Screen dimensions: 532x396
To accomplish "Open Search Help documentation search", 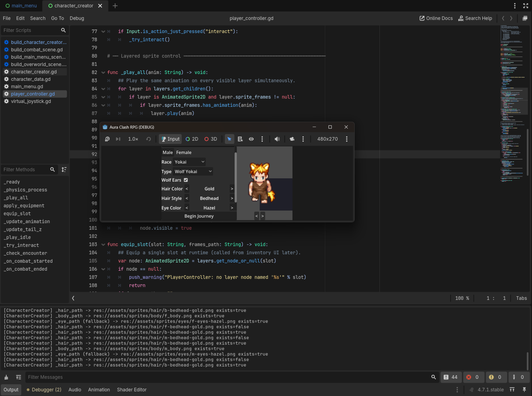I will (475, 18).
